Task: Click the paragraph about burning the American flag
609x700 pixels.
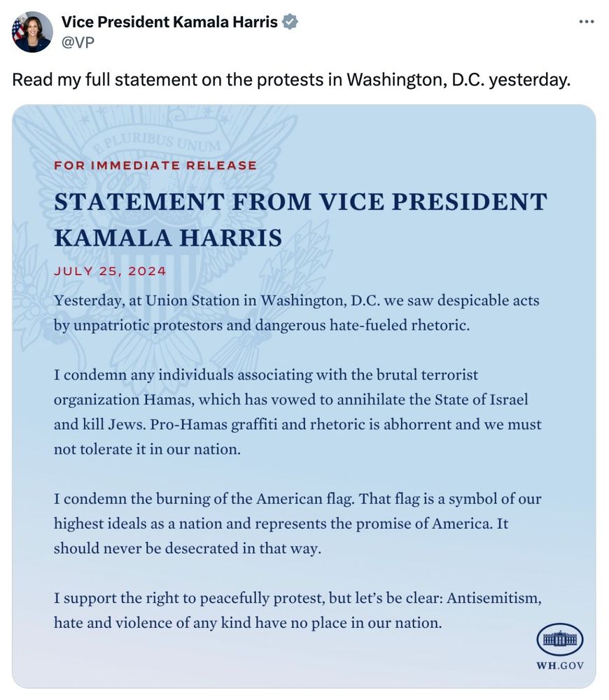Action: (297, 523)
